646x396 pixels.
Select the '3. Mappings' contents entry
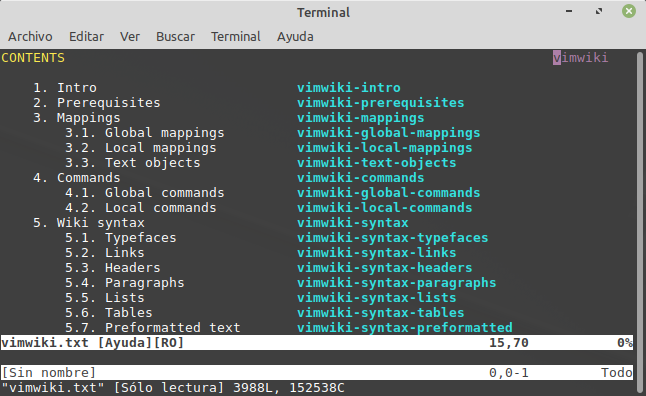click(x=77, y=118)
